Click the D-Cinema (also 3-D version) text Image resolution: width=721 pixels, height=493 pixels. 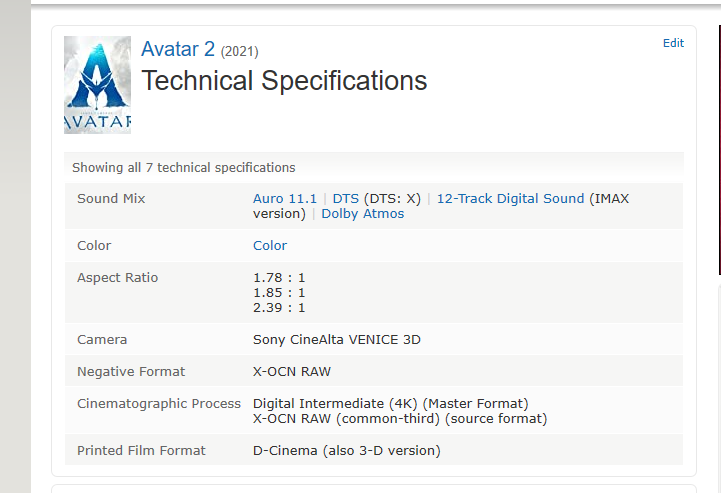[347, 451]
